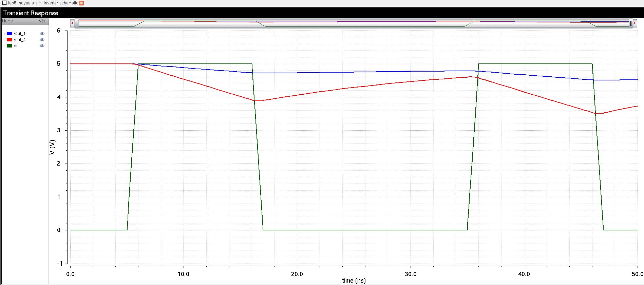Click the Transient Response title bar
The image size is (644, 285).
pos(322,13)
